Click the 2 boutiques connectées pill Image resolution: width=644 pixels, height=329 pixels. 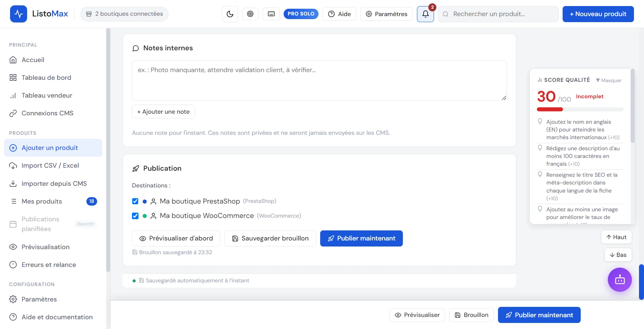[x=124, y=14]
